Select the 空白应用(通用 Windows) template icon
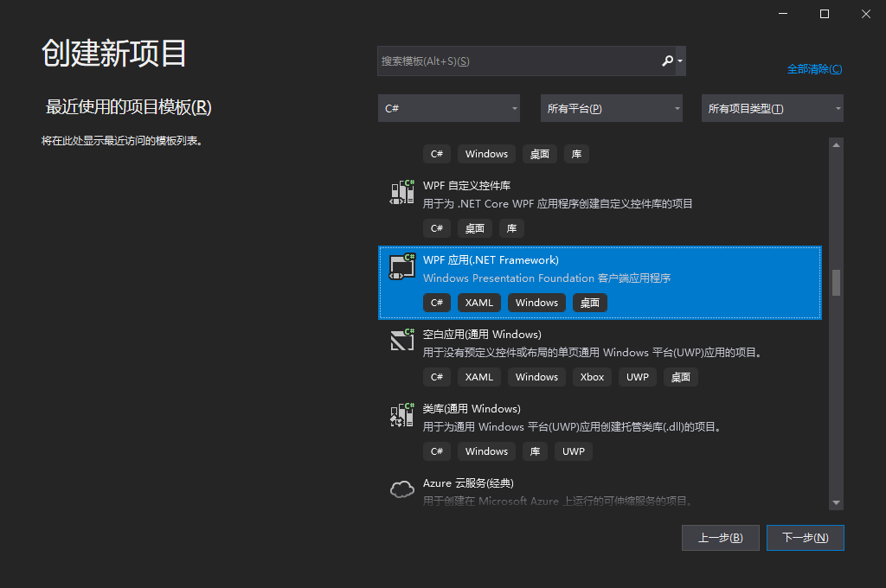 (x=401, y=341)
